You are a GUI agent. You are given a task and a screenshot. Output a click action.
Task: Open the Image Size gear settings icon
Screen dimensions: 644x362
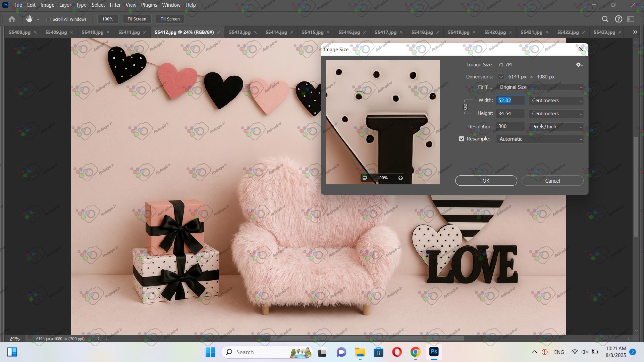click(x=579, y=65)
